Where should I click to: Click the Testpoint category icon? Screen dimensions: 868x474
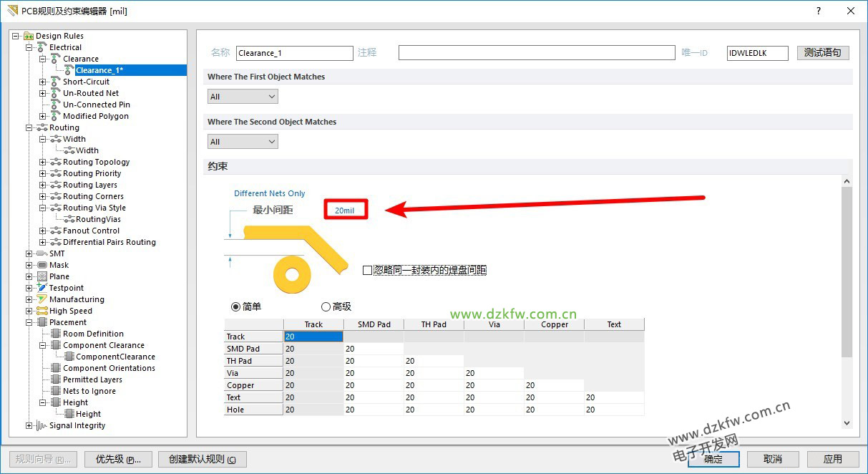42,288
